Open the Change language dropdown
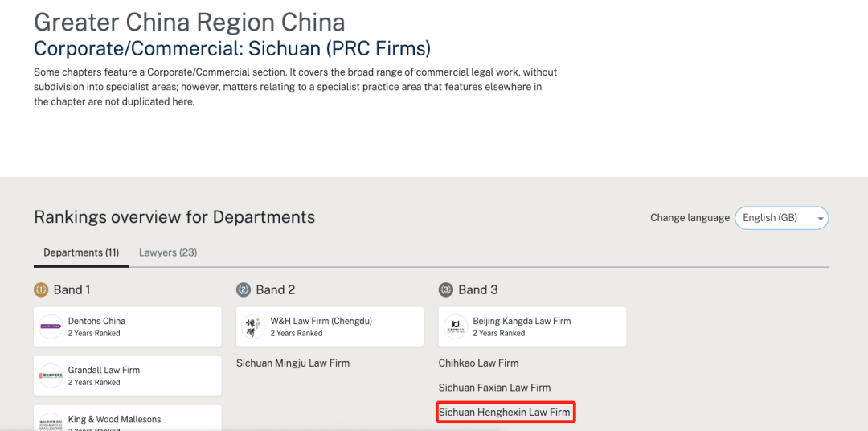Image resolution: width=868 pixels, height=431 pixels. 781,218
